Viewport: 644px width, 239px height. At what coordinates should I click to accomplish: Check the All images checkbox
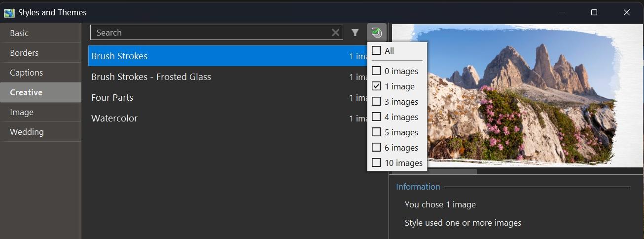(x=376, y=50)
